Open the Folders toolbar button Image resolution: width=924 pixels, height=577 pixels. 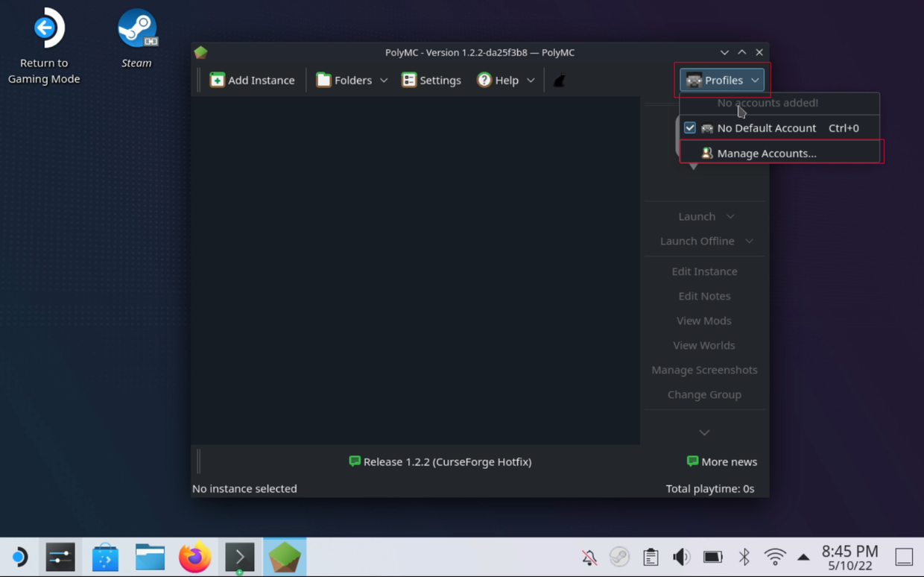(x=344, y=80)
